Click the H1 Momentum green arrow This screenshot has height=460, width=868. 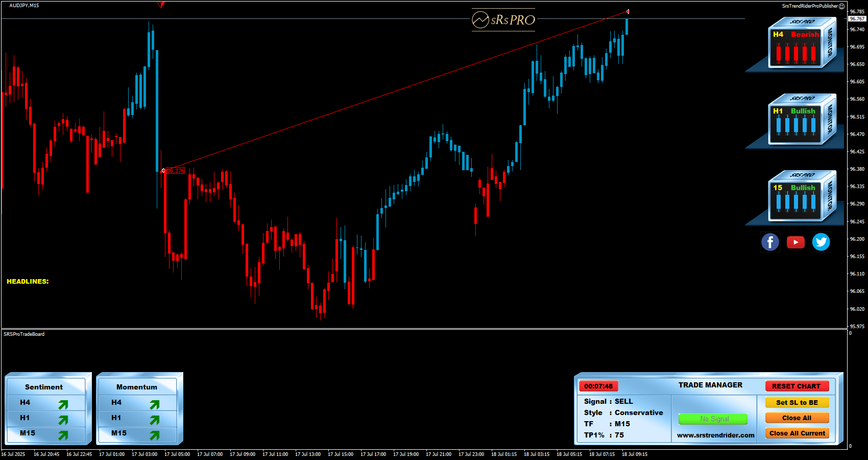click(154, 420)
